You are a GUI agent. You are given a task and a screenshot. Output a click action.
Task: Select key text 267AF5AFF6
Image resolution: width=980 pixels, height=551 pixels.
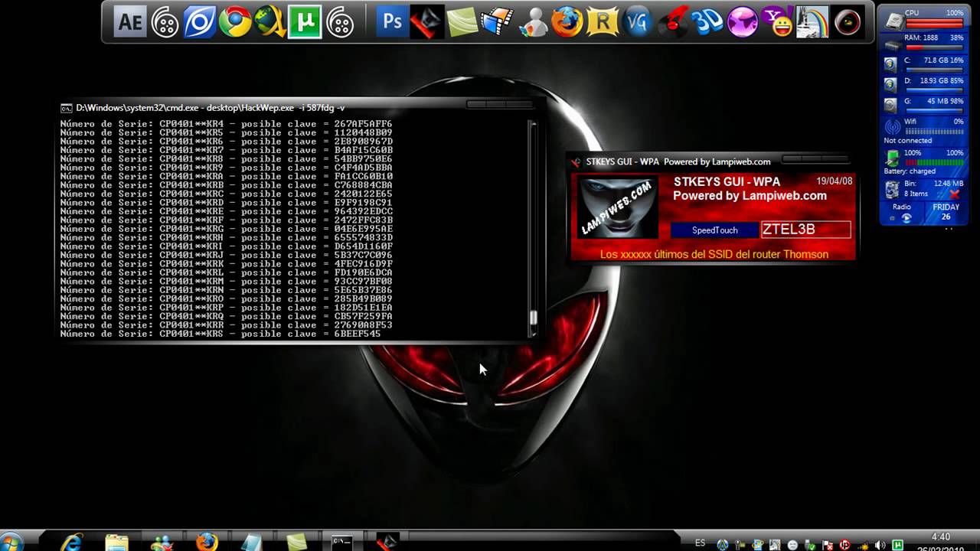pos(363,123)
